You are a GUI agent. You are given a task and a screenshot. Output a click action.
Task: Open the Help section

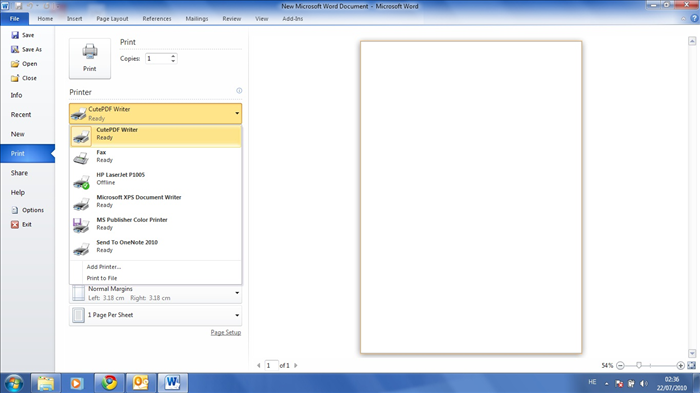18,192
